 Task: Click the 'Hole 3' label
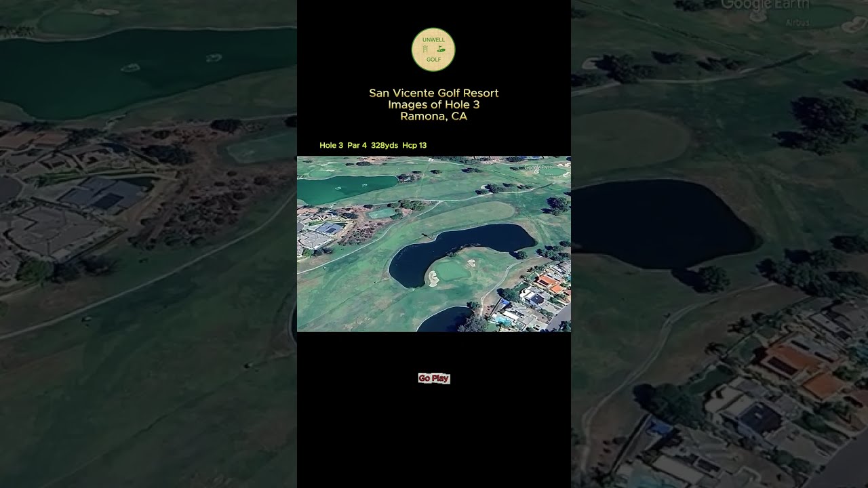pos(332,145)
